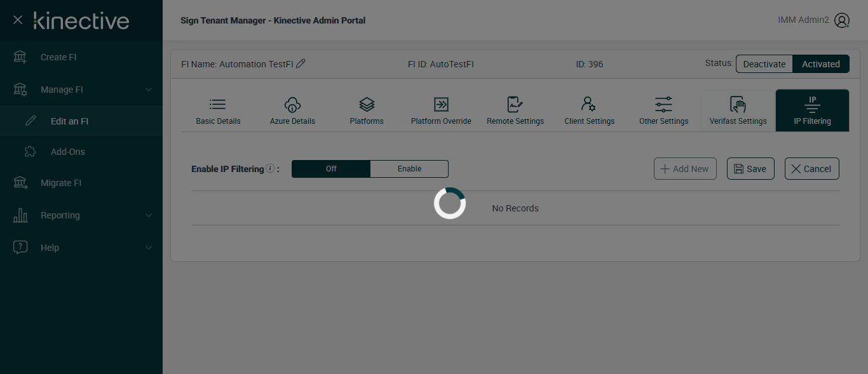
Task: Click the pencil icon beside FI Name
Action: pyautogui.click(x=301, y=63)
